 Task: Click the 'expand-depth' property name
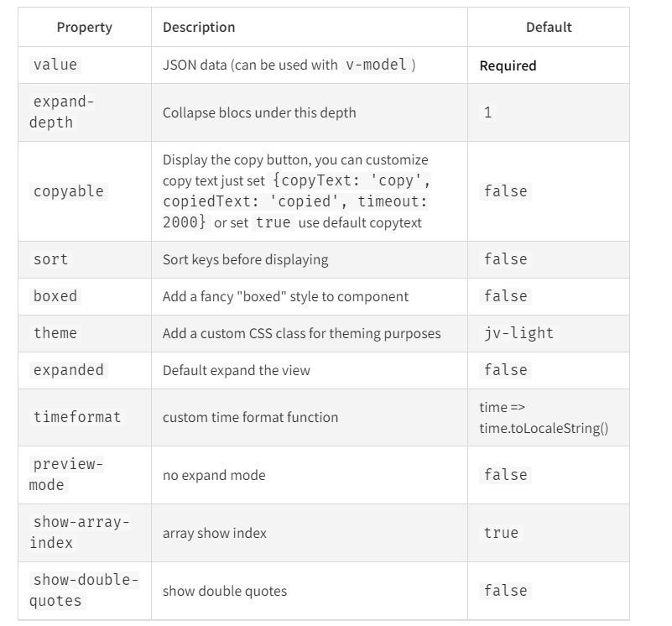point(63,112)
